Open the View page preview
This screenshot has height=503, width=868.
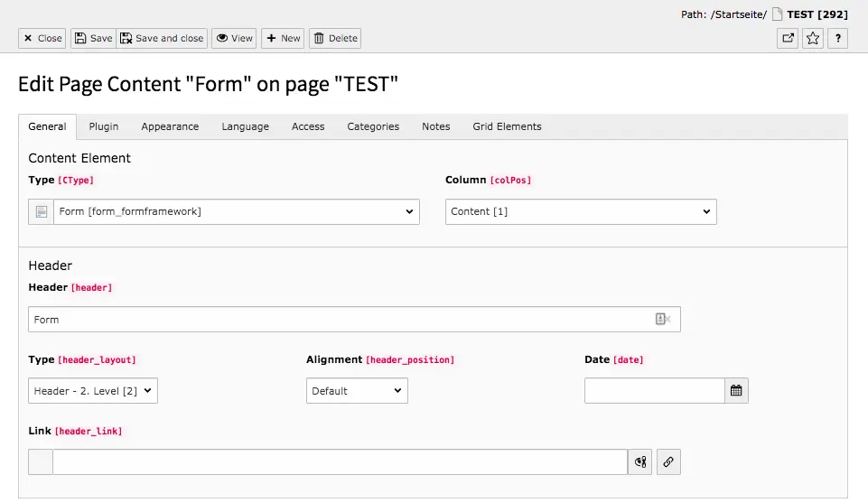tap(234, 38)
